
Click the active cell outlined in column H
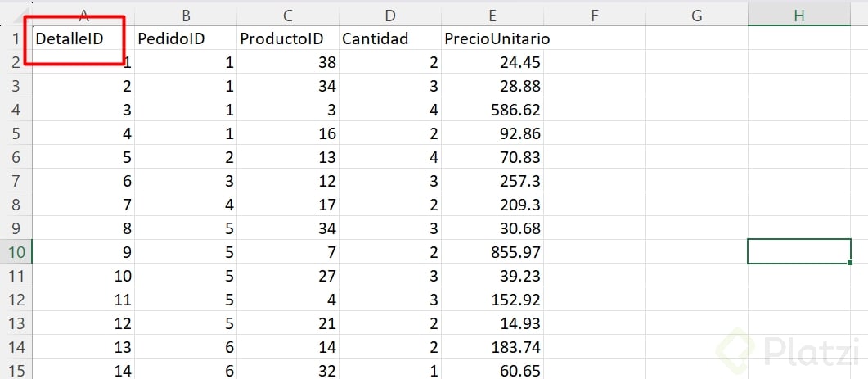click(x=799, y=252)
